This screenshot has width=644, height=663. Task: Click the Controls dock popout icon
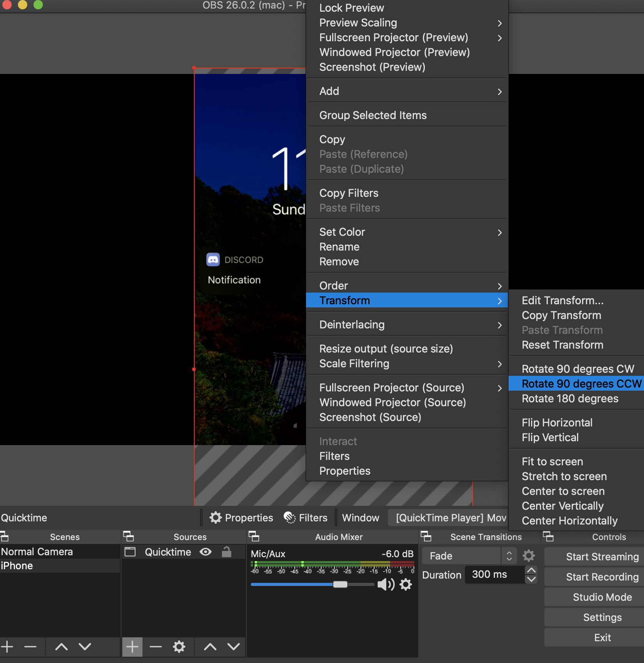pyautogui.click(x=548, y=537)
